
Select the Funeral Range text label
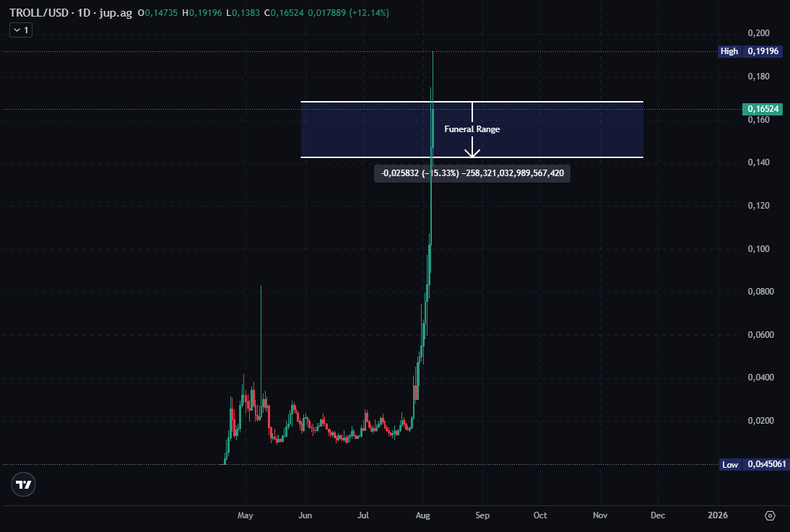(472, 129)
